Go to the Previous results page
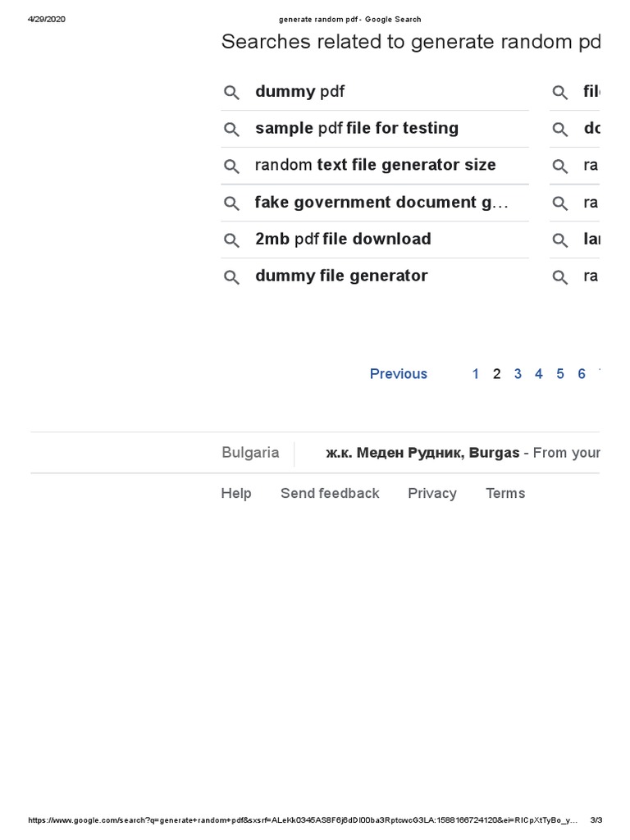Viewport: 630px width, 840px height. click(x=399, y=374)
